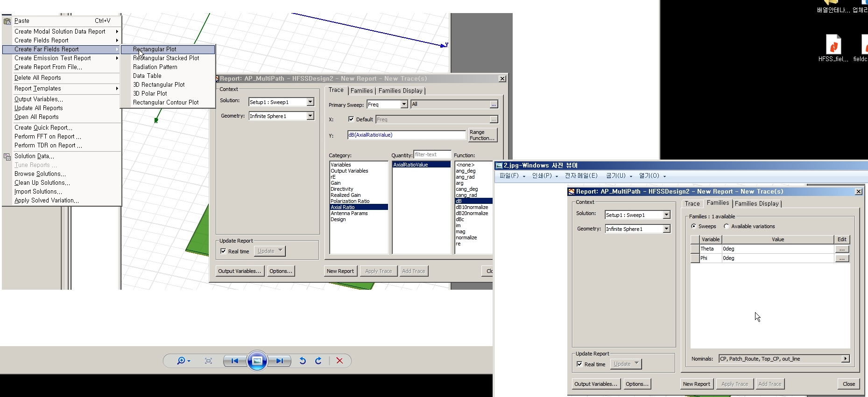
Task: Go to next image in photo viewer
Action: tap(279, 361)
